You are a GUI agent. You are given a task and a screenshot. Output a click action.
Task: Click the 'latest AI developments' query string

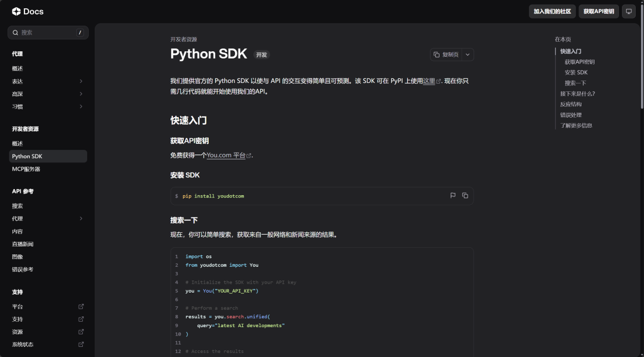tap(250, 325)
